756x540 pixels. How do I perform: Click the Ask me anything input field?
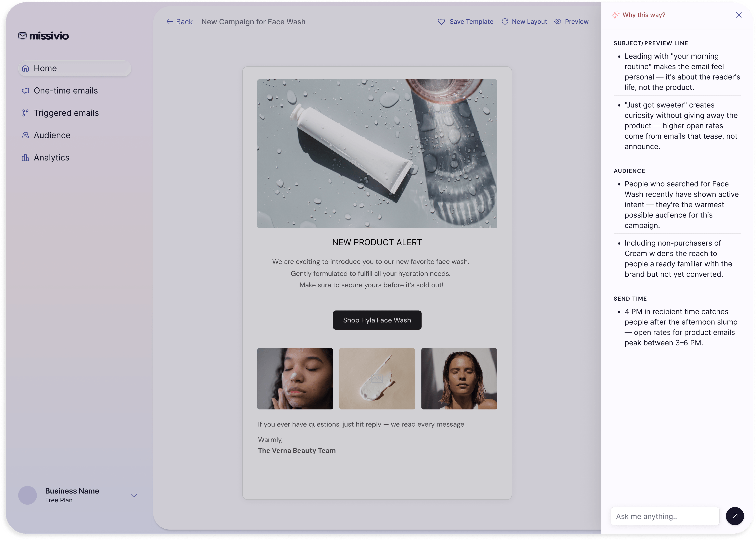click(x=665, y=516)
